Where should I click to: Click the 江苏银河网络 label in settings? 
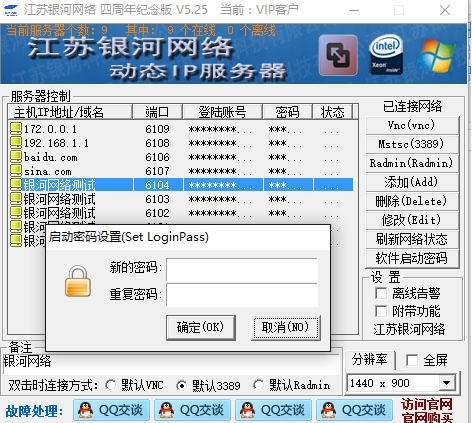(x=409, y=329)
